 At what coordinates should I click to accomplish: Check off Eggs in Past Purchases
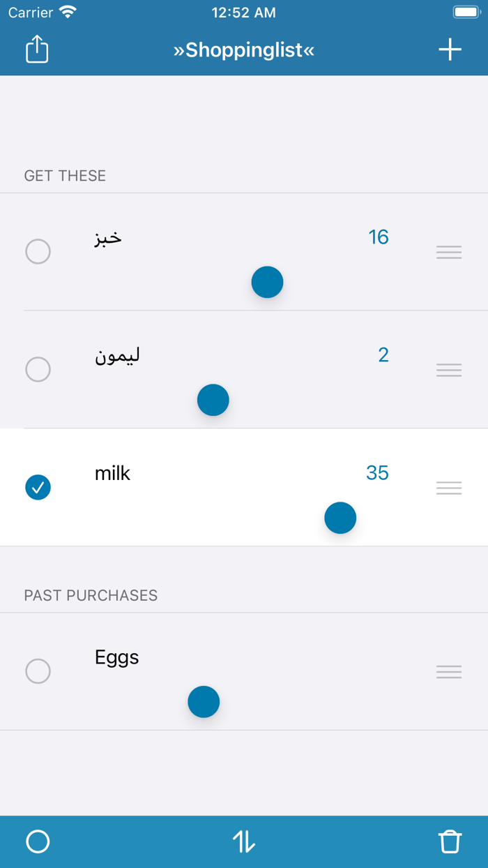pyautogui.click(x=38, y=671)
